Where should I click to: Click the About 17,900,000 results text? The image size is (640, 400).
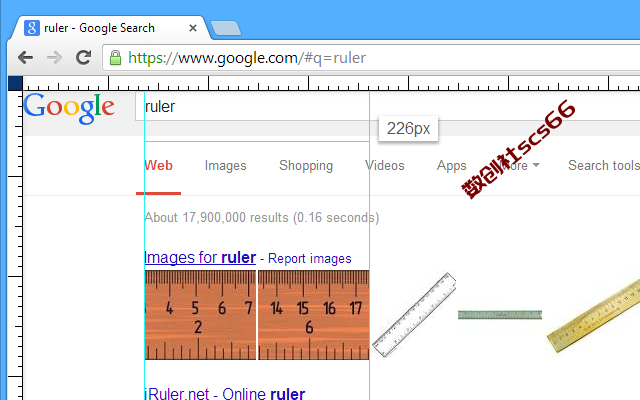point(262,218)
